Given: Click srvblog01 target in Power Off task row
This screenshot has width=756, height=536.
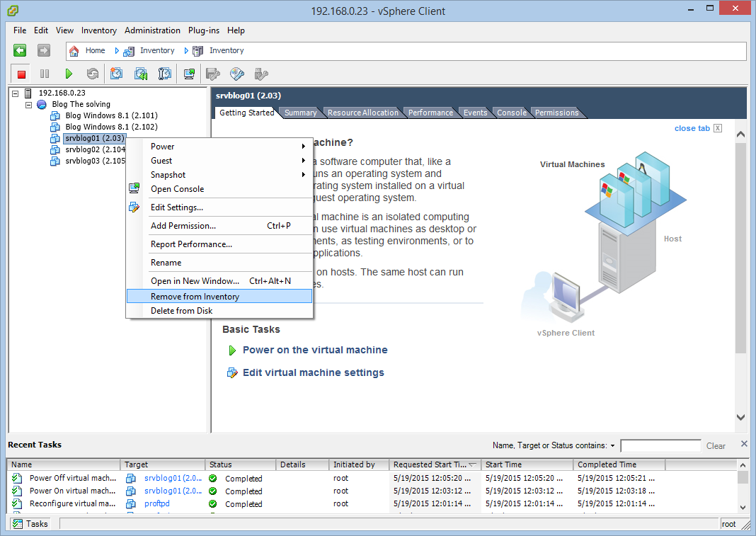Looking at the screenshot, I should (173, 478).
